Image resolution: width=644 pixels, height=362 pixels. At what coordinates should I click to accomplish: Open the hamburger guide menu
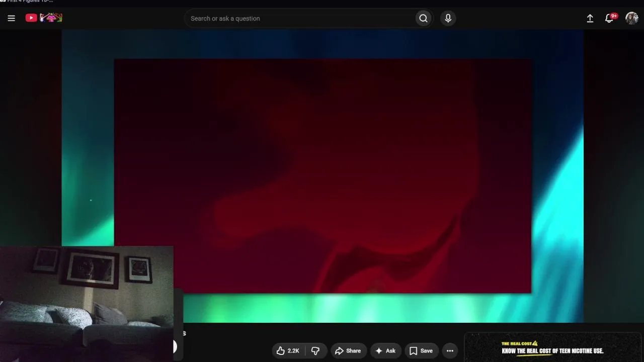[x=11, y=19]
